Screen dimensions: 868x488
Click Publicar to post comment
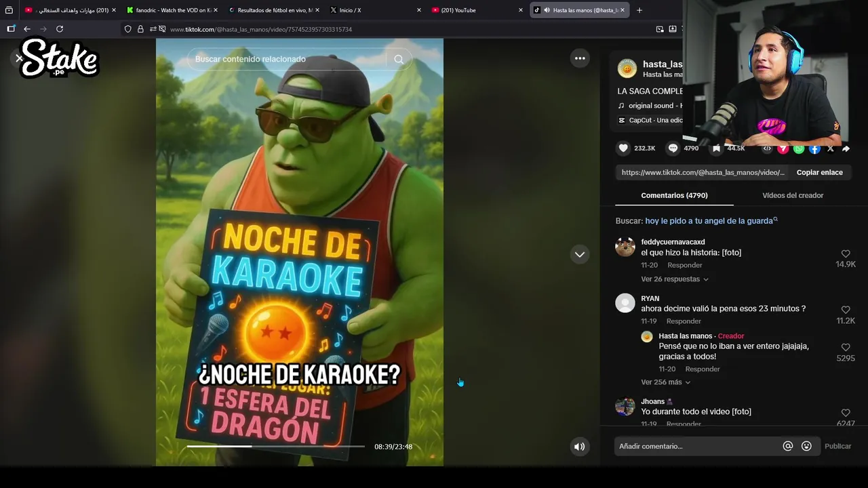[x=837, y=446]
